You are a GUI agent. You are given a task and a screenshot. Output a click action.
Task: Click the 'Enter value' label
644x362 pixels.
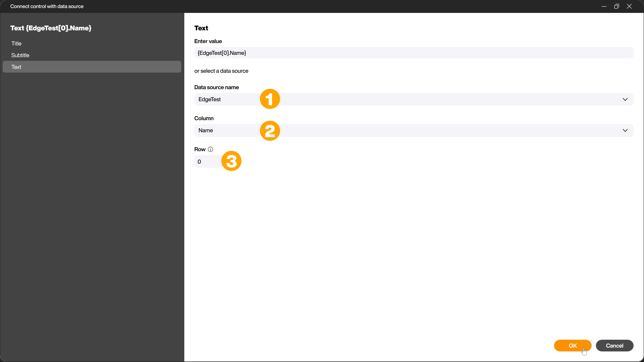pos(208,41)
